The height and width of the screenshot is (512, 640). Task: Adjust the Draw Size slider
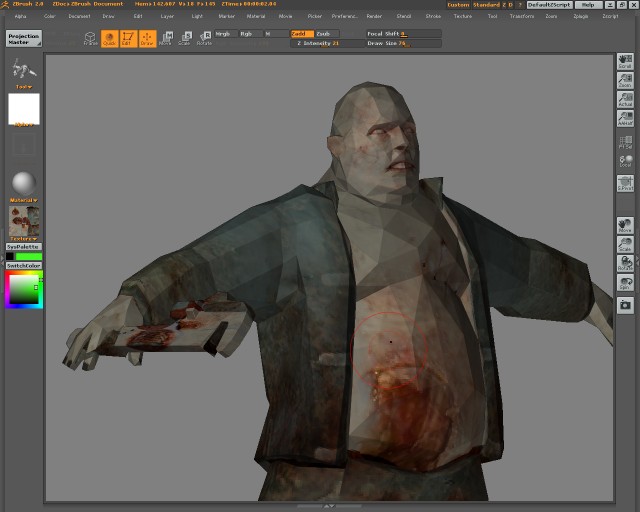[x=403, y=43]
